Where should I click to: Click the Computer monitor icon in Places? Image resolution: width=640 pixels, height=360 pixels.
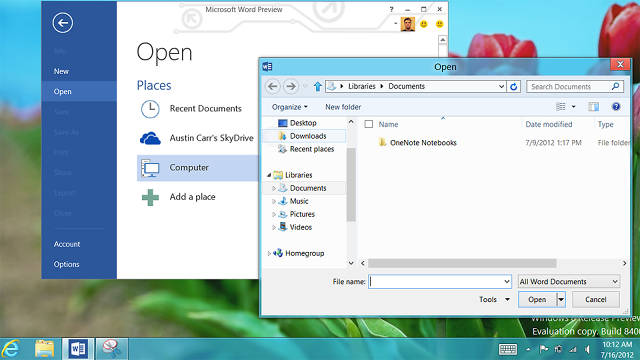click(x=150, y=168)
